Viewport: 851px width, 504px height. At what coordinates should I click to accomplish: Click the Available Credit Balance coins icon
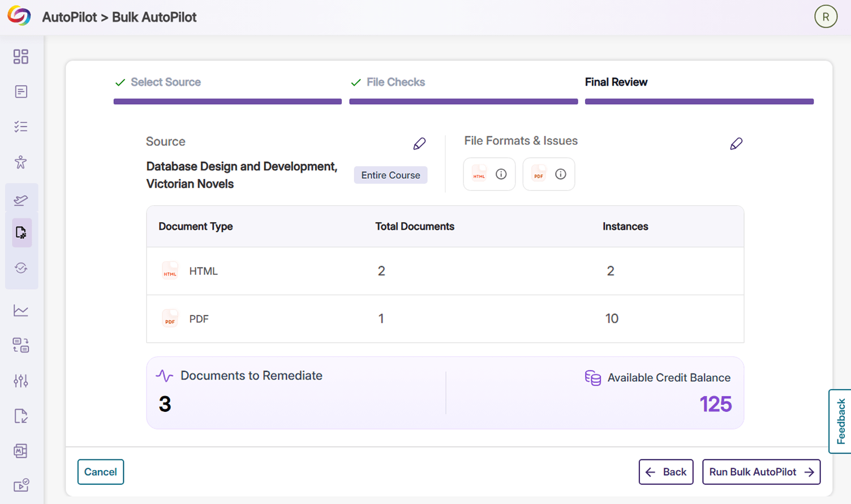593,378
